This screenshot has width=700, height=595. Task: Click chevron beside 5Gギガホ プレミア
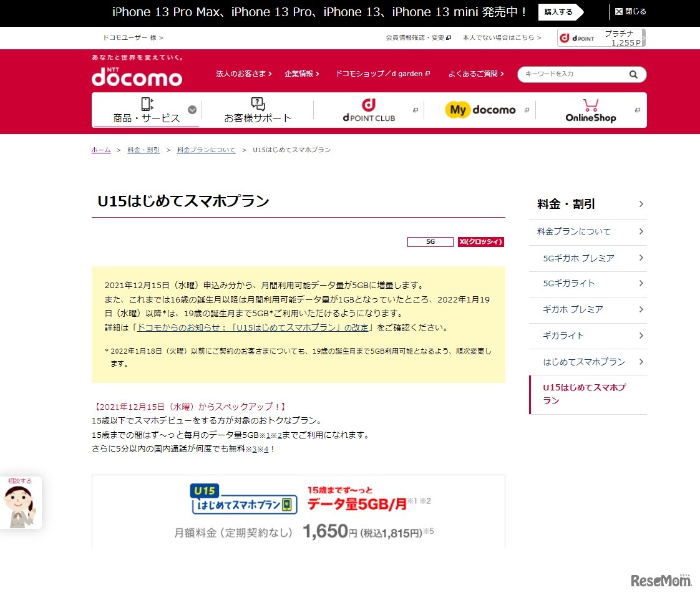point(641,258)
